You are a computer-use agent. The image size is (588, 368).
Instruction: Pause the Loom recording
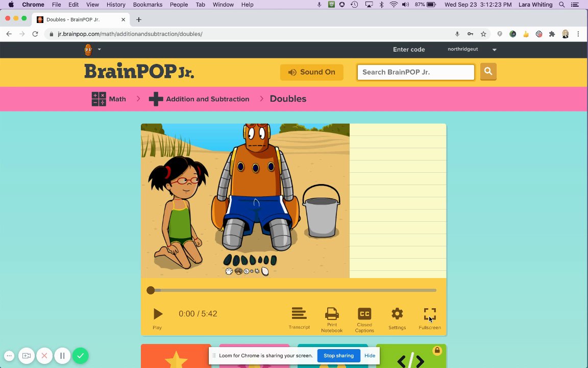click(62, 356)
